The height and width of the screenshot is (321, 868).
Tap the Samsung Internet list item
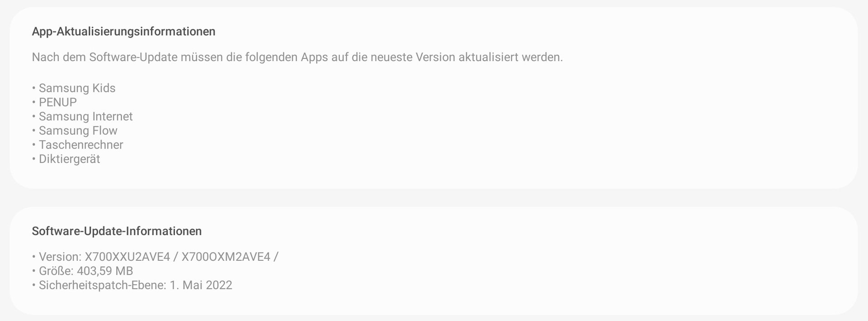82,116
